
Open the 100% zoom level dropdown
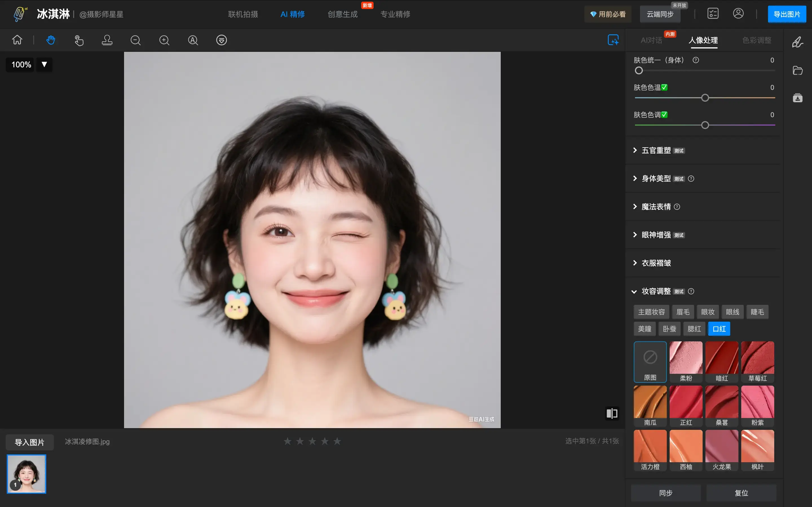(x=44, y=65)
